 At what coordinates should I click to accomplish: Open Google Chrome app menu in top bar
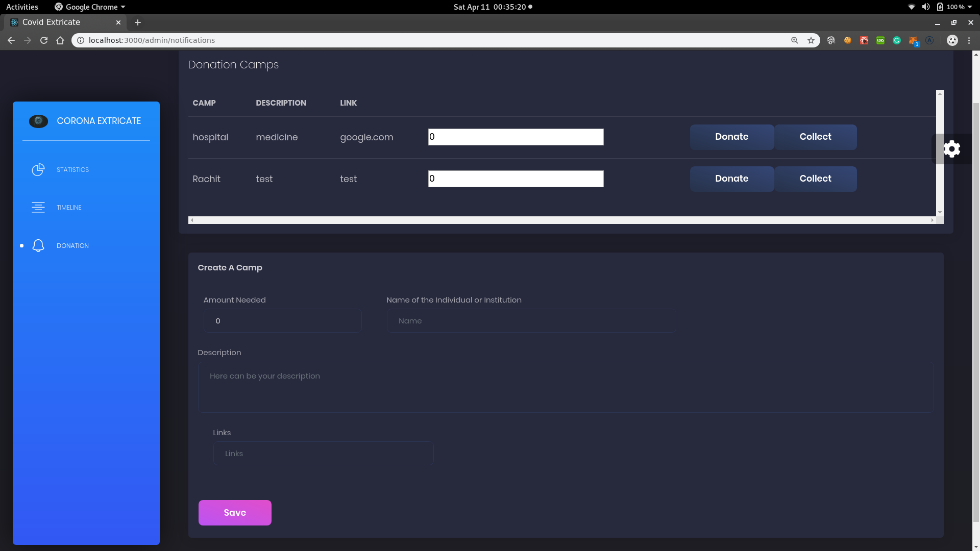(90, 7)
